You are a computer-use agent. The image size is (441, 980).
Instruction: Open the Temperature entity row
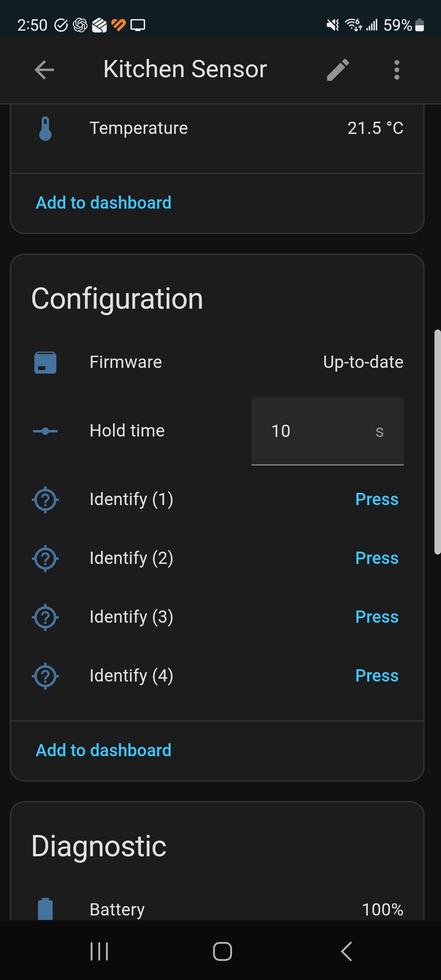(x=216, y=129)
